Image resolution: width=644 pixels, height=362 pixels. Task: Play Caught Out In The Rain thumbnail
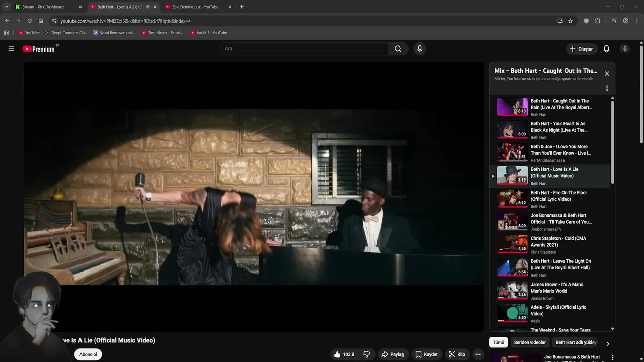click(512, 107)
